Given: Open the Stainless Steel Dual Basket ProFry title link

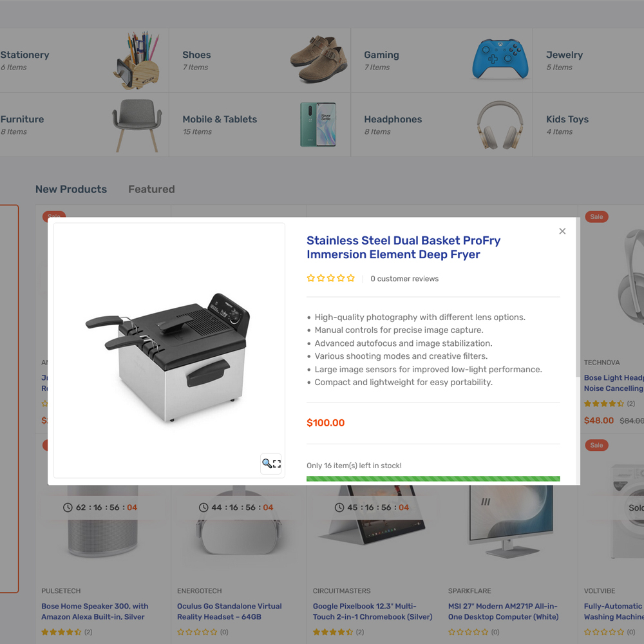Looking at the screenshot, I should 403,247.
